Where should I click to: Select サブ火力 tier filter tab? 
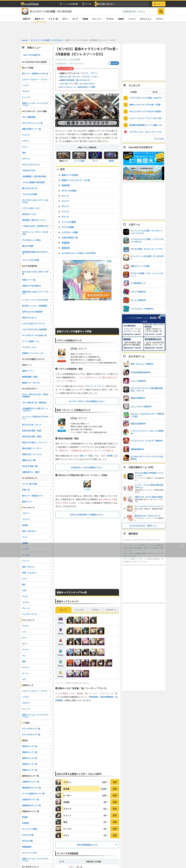95,610
